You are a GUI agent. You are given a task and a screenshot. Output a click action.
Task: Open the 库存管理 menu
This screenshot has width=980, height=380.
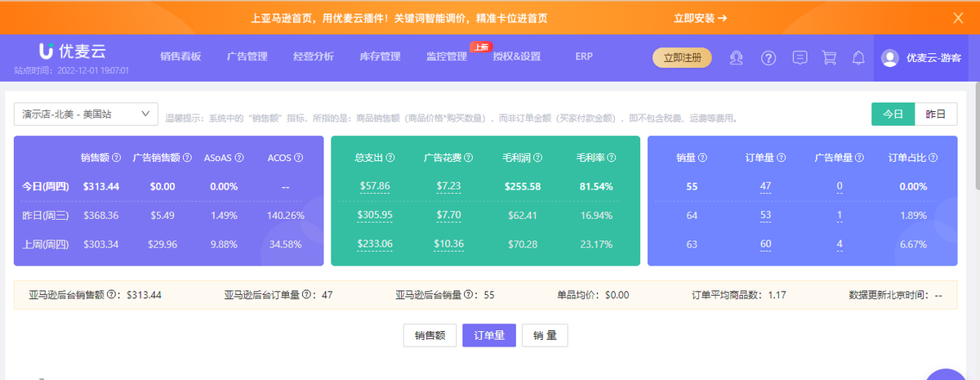(380, 57)
